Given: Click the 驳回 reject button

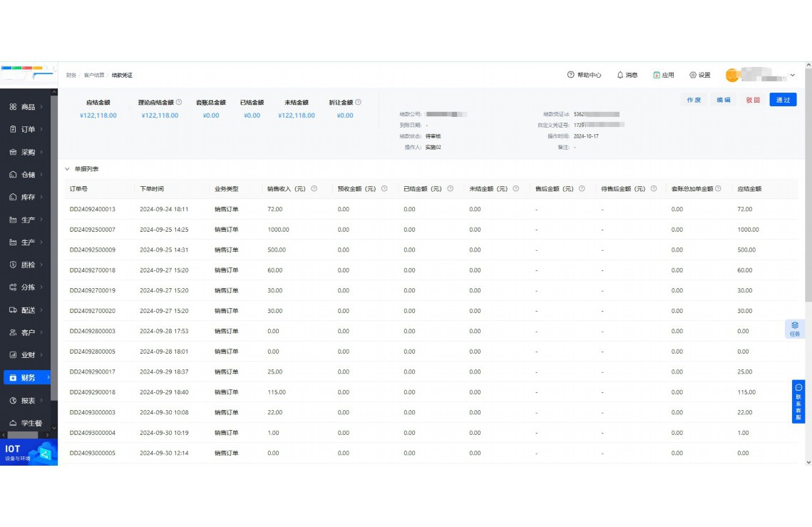Looking at the screenshot, I should tap(753, 100).
